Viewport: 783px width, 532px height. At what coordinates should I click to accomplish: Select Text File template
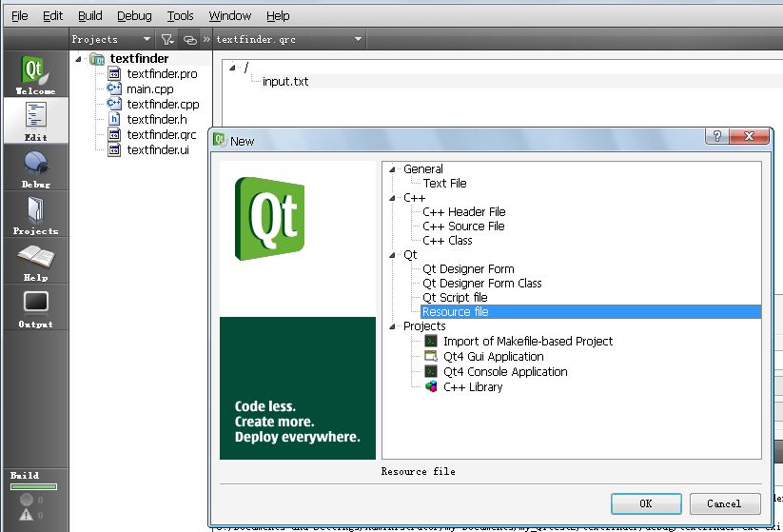point(444,184)
